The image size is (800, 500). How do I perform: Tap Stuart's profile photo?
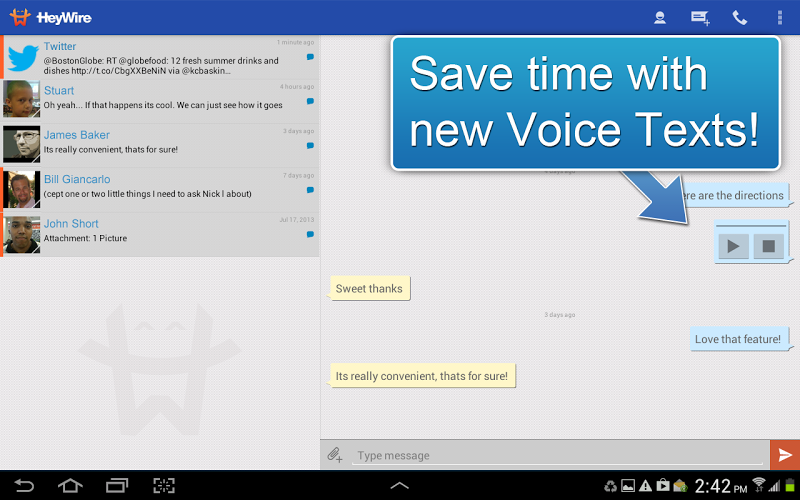click(x=21, y=99)
